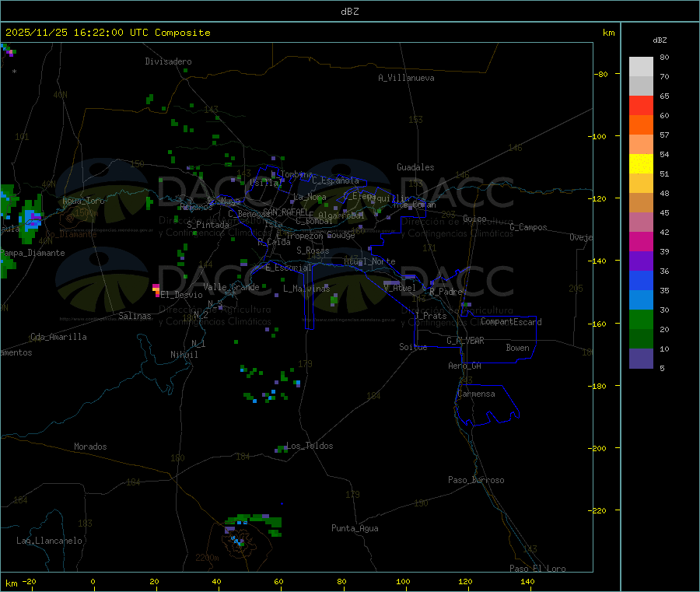700x592 pixels.
Task: Click the G_ALVEAR city label
Action: (x=465, y=341)
